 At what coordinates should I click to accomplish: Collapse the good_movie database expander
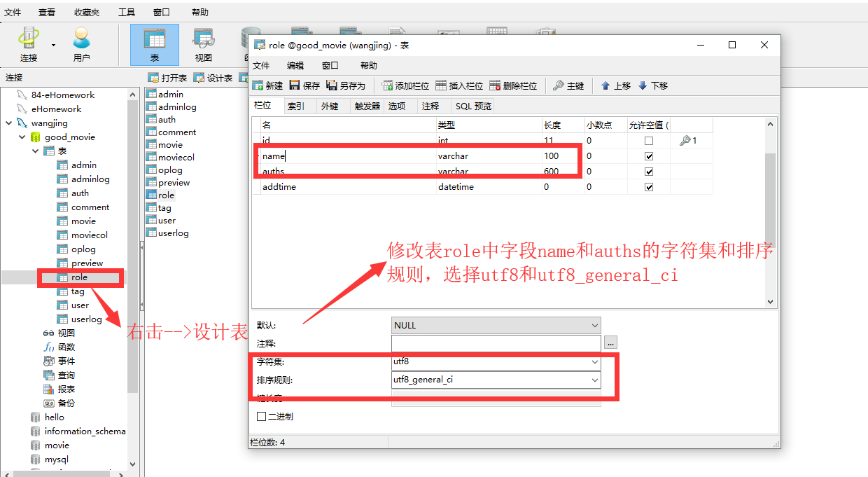[22, 137]
